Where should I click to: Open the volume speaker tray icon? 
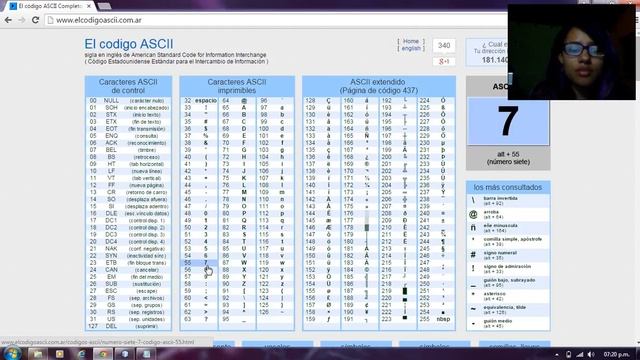(591, 355)
